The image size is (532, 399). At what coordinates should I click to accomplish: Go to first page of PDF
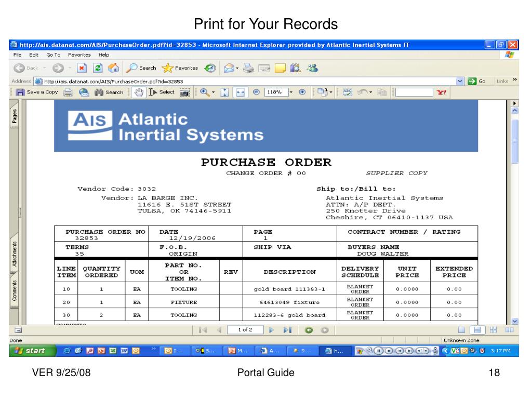pos(203,330)
